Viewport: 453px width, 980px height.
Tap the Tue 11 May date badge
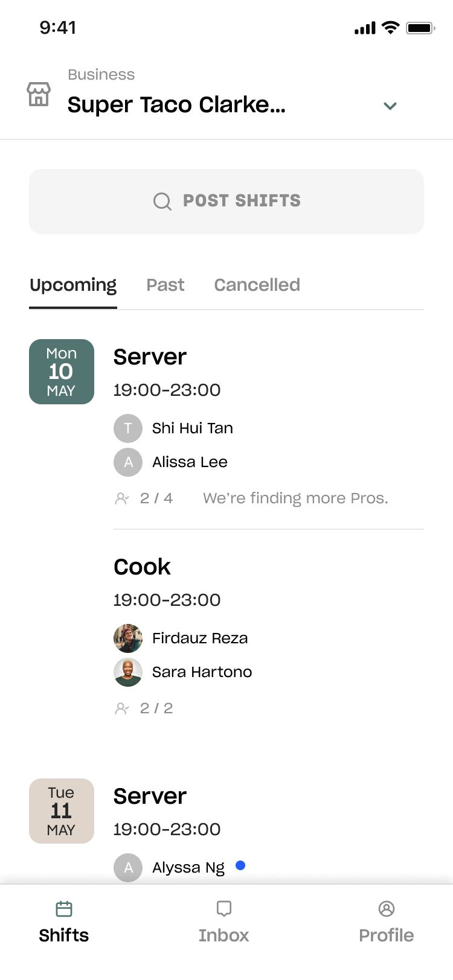tap(62, 811)
